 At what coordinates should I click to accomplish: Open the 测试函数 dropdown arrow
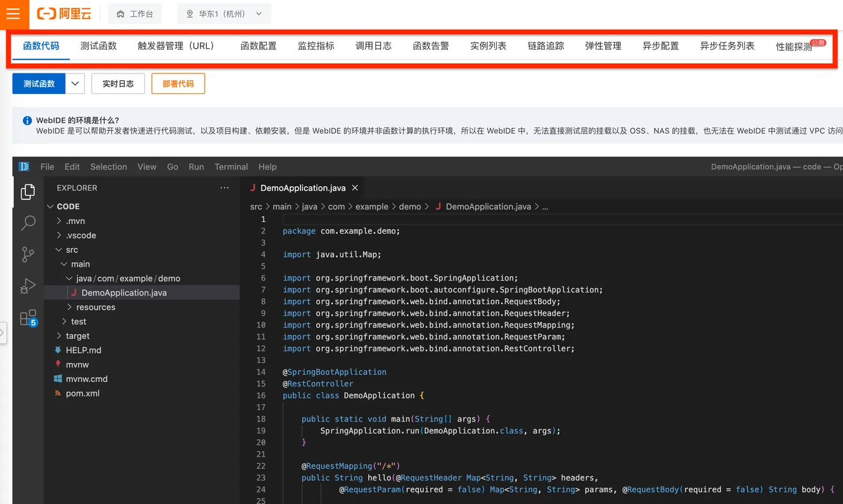pos(75,84)
